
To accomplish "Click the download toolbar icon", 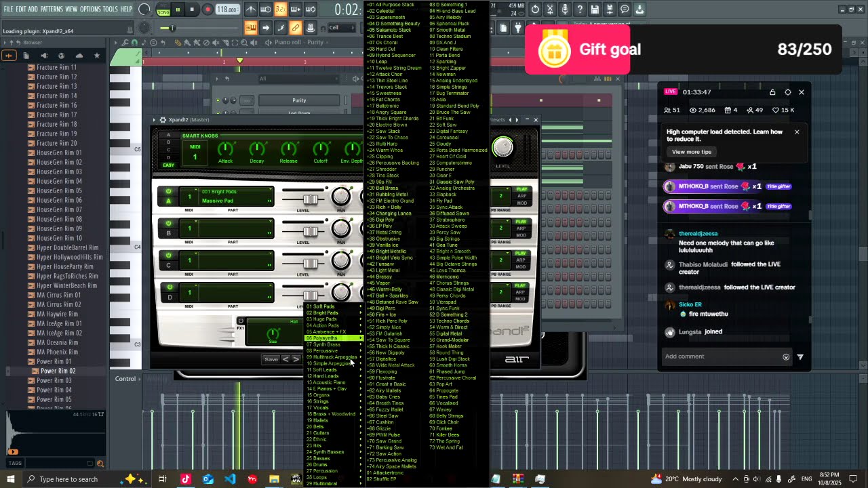I will point(639,9).
